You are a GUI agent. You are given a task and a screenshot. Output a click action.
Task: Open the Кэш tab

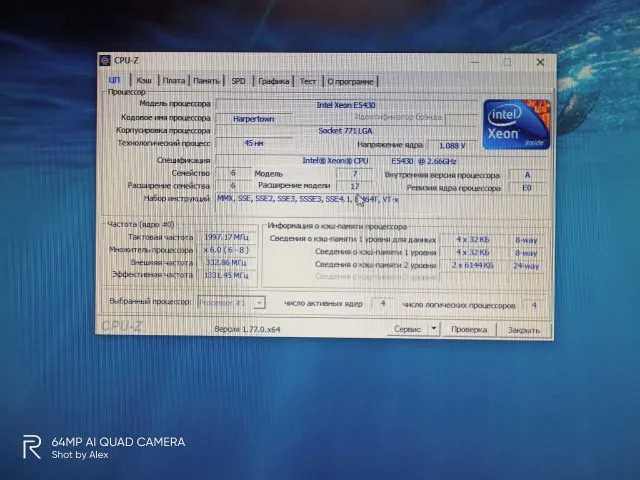[144, 81]
